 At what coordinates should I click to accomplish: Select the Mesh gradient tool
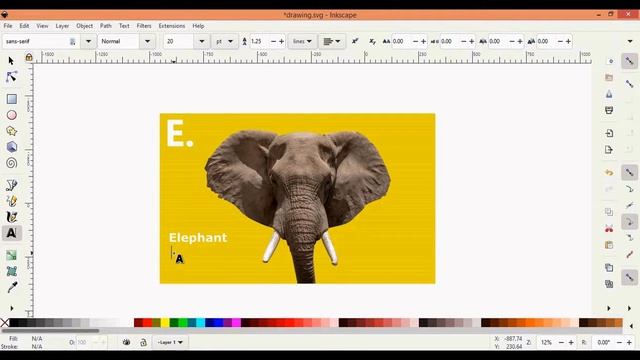coord(11,271)
